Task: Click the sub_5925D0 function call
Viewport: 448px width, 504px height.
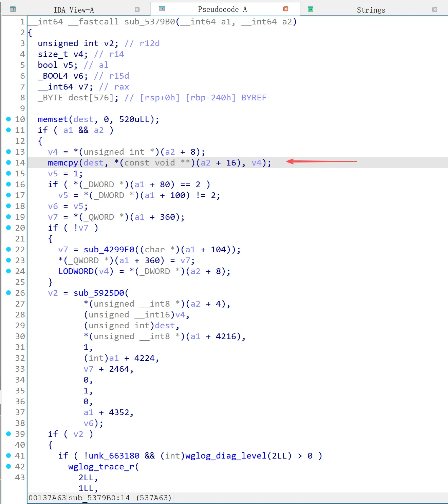Action: [99, 293]
